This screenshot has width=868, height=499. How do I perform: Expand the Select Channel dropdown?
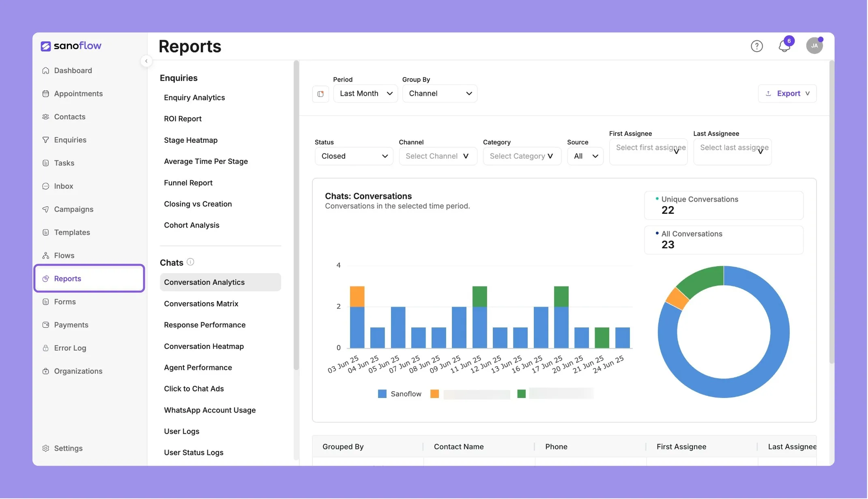pos(438,156)
